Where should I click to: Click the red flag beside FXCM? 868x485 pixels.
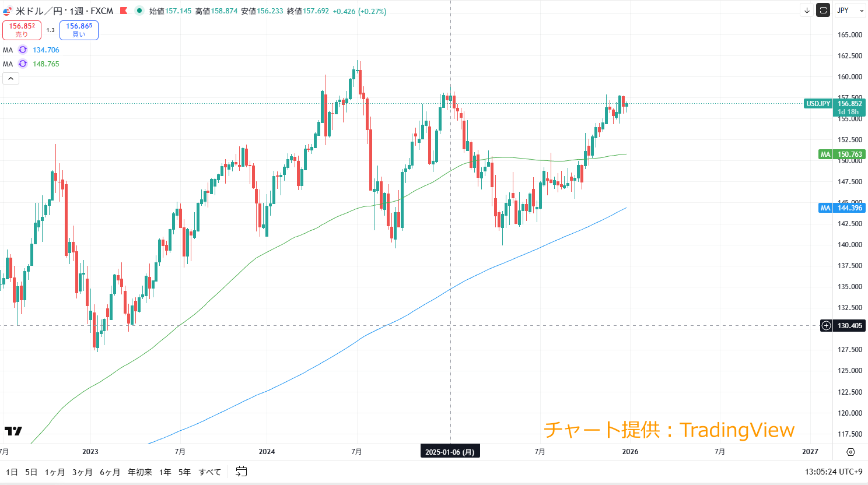click(124, 10)
